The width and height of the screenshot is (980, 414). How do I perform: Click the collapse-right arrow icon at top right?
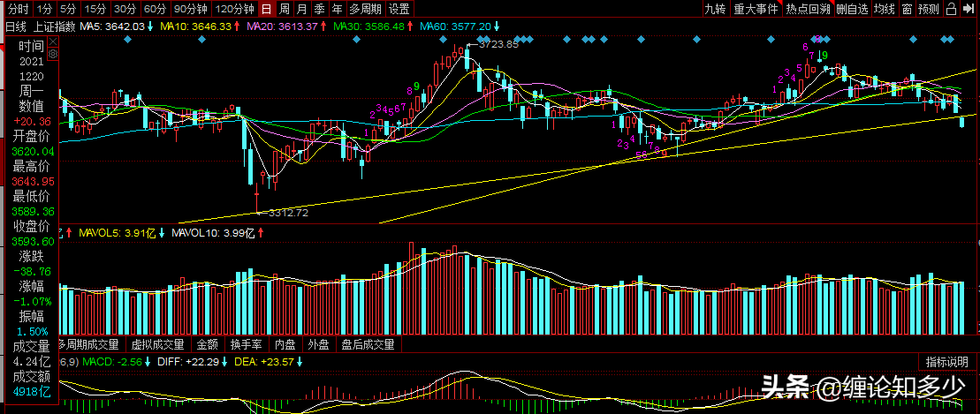(x=969, y=9)
